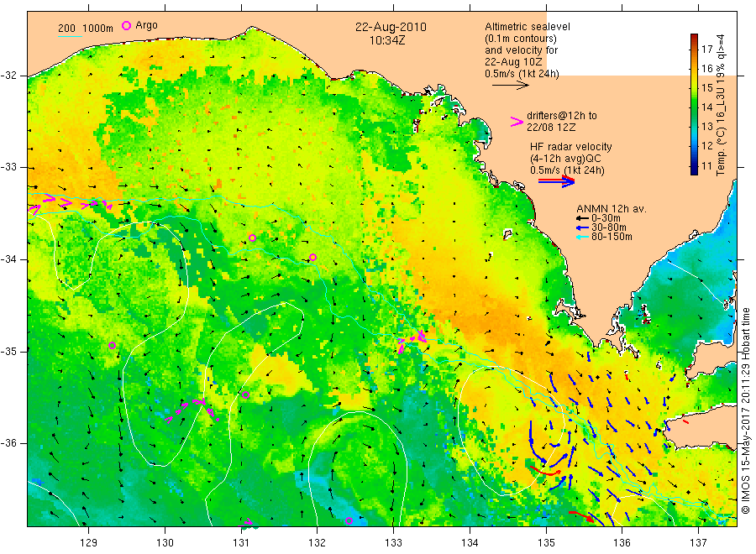Click the longitude axis label 129
Screen dimensions: 756x554
click(89, 543)
